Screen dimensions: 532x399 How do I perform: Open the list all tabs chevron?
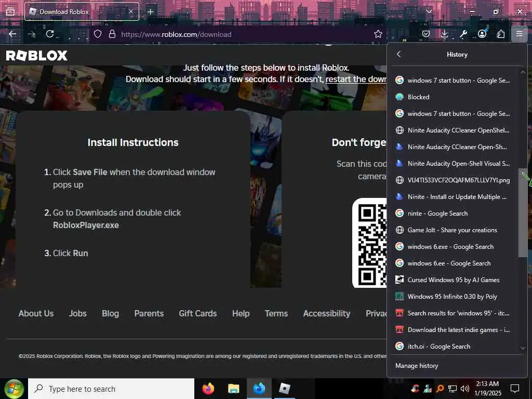tap(429, 11)
